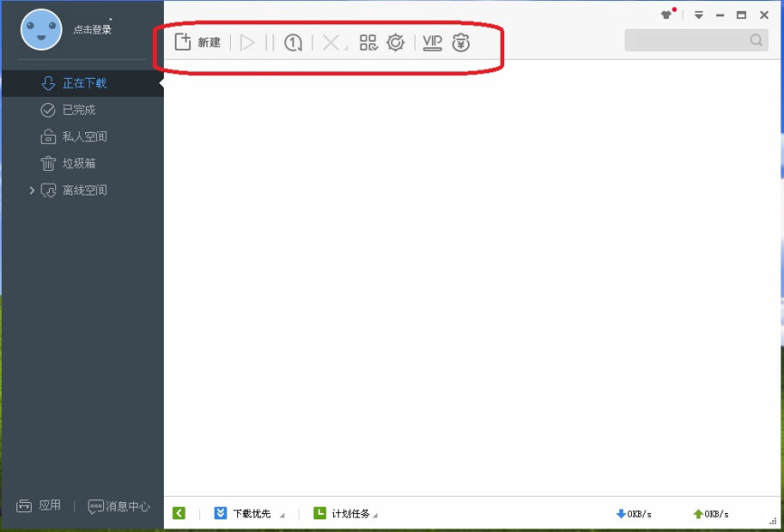784x532 pixels.
Task: Click the clock-with-1 toolbar icon
Action: (x=293, y=43)
